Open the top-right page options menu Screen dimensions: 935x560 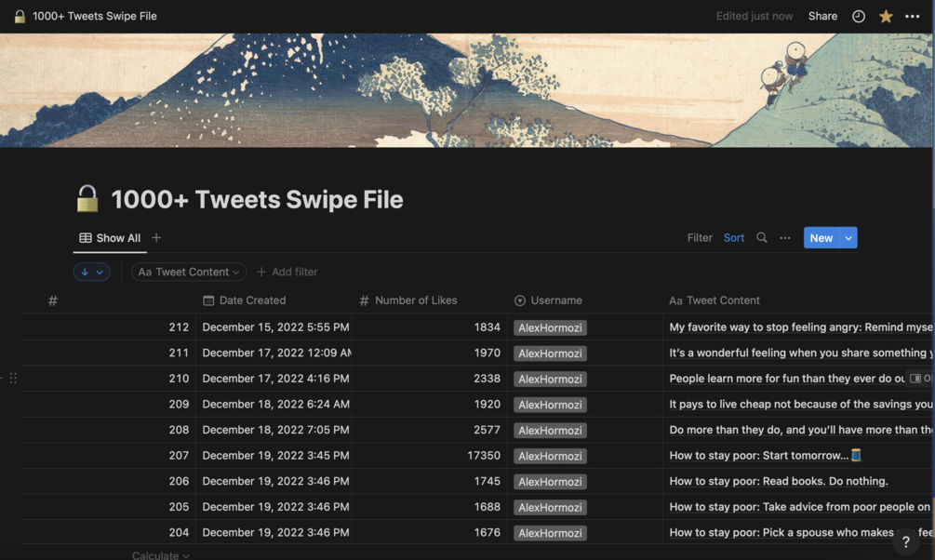913,16
